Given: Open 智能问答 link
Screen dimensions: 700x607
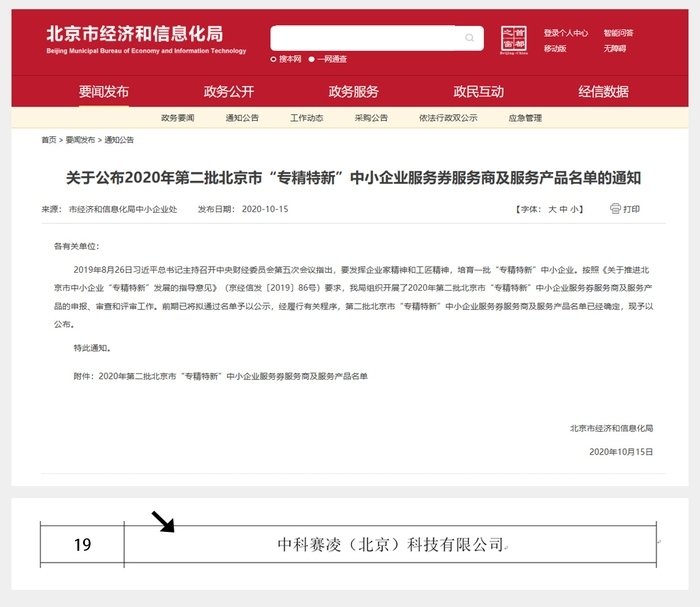Looking at the screenshot, I should (618, 33).
